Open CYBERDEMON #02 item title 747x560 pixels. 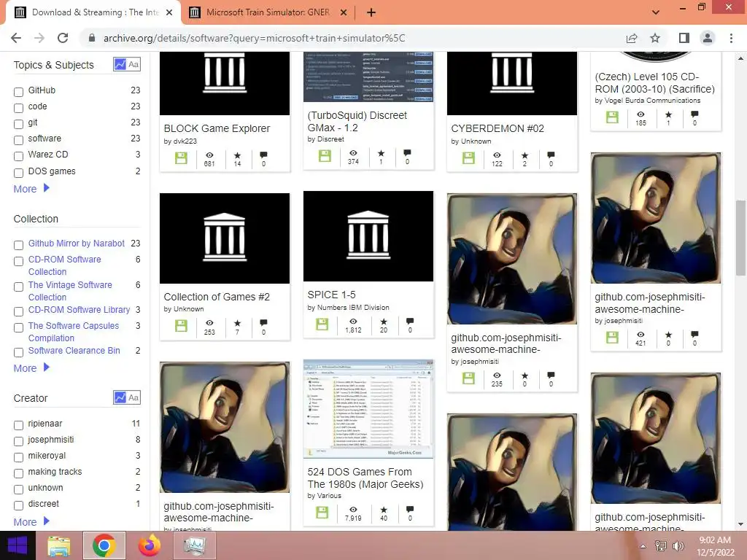[498, 128]
